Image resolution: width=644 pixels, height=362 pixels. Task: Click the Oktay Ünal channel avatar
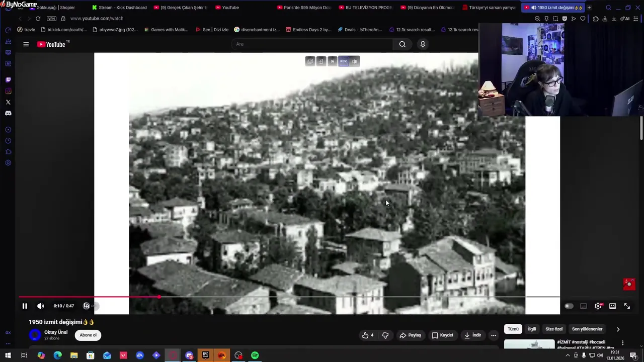35,335
